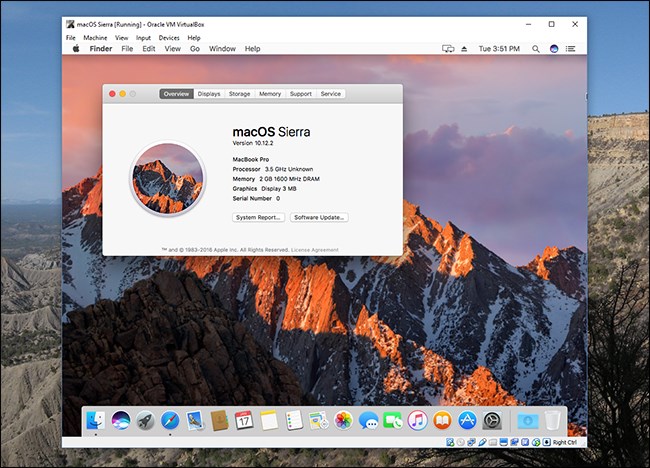Click VirtualBox shared folders status indicator
650x468 pixels.
tap(492, 442)
